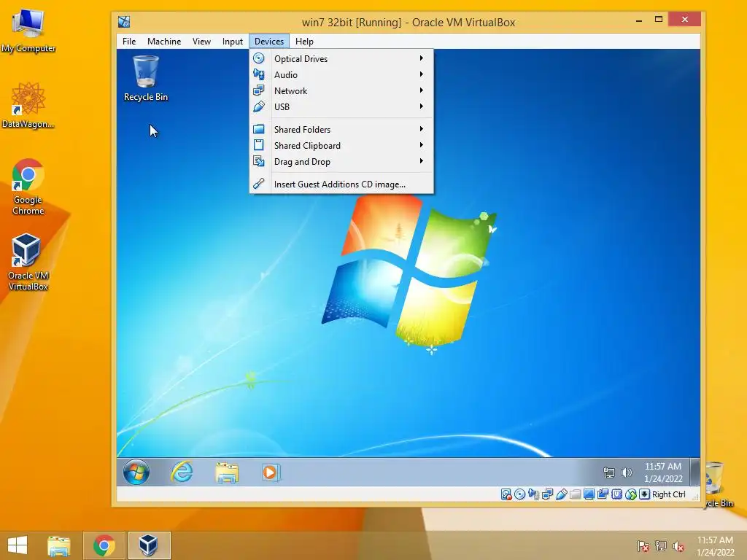The image size is (747, 560).
Task: Open the Drag and Drop submenu
Action: (341, 162)
